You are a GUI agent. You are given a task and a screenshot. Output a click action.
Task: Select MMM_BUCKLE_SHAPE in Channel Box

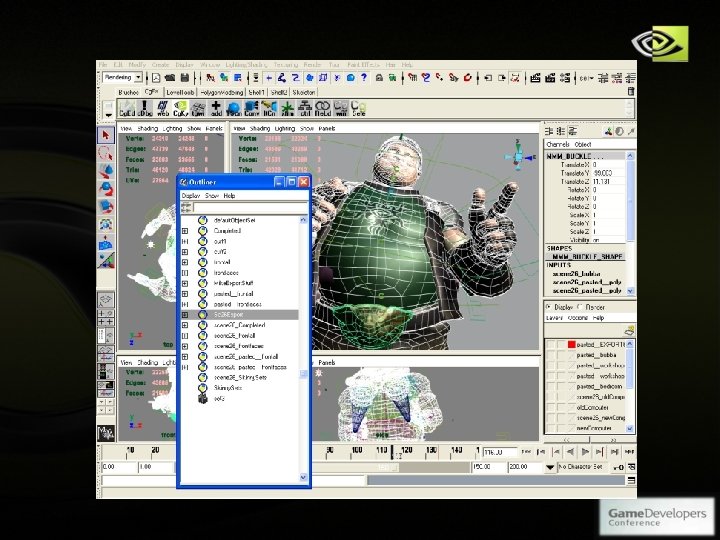pyautogui.click(x=585, y=257)
